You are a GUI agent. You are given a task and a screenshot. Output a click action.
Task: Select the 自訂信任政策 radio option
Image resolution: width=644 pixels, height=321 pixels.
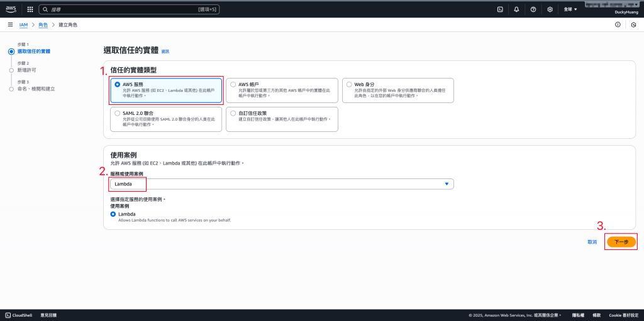(x=233, y=113)
